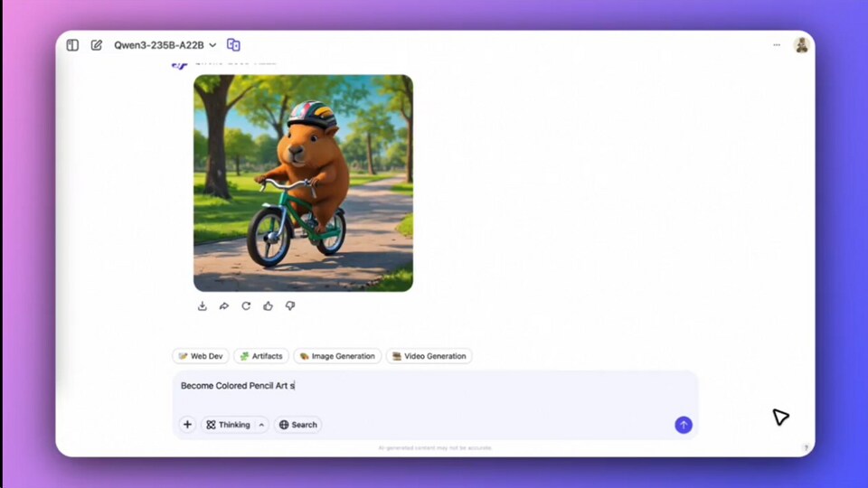868x488 pixels.
Task: Choose the Video Generation option
Action: pos(429,356)
